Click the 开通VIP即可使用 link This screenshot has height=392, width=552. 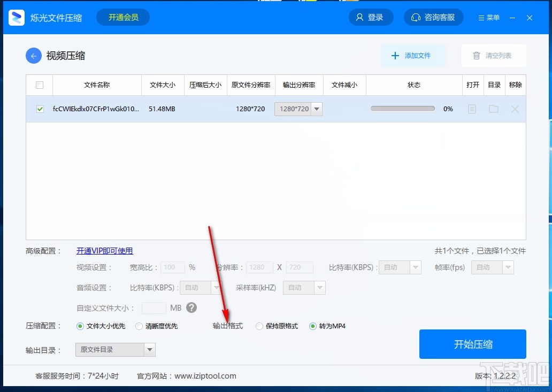point(105,251)
